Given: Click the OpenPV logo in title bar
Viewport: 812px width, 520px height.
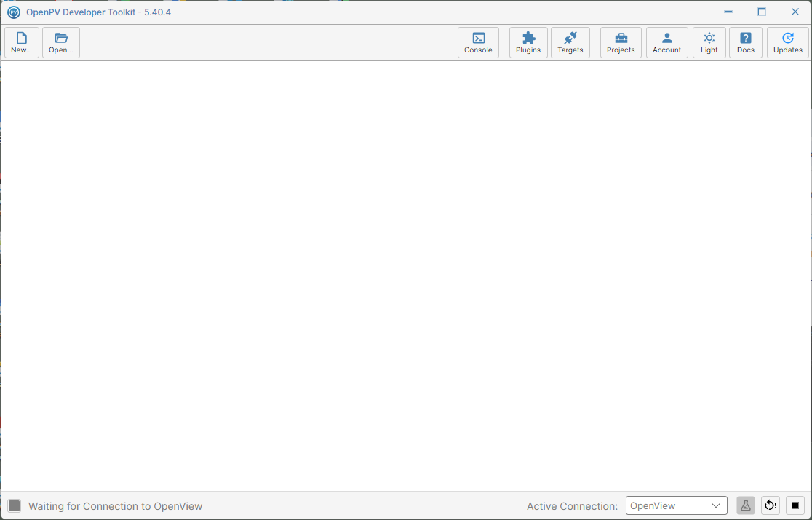Looking at the screenshot, I should (x=14, y=12).
